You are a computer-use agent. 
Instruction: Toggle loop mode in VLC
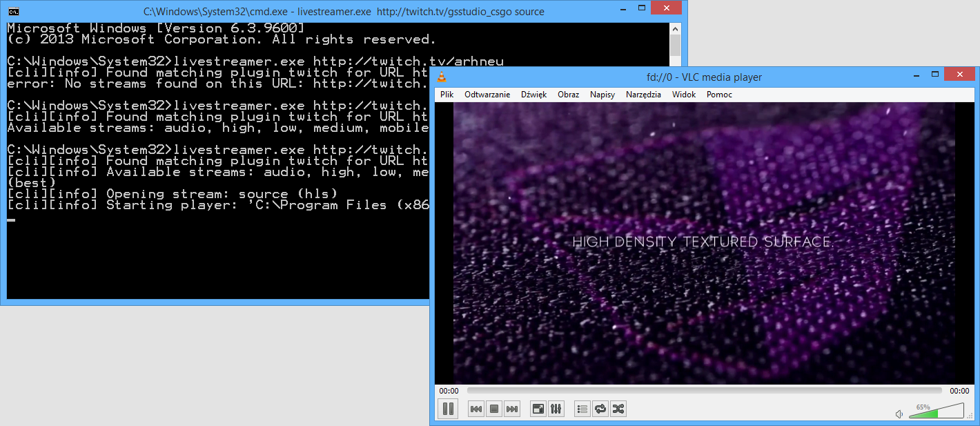click(x=600, y=409)
